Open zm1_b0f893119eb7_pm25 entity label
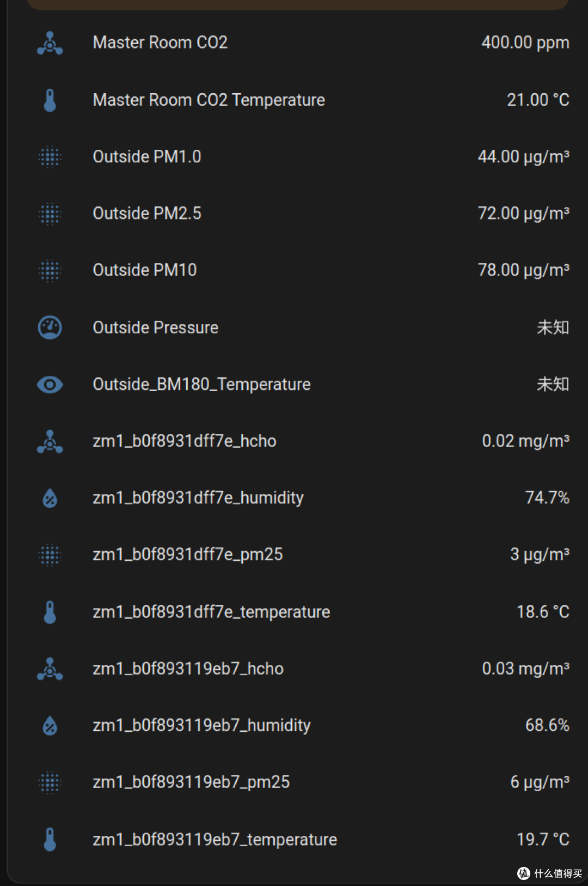Image resolution: width=588 pixels, height=886 pixels. point(191,783)
